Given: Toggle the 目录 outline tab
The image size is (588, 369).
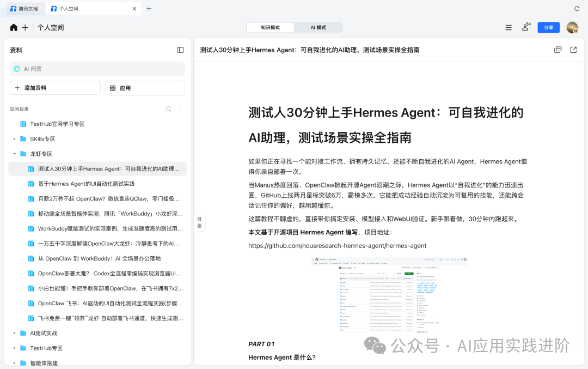Looking at the screenshot, I should point(199,222).
